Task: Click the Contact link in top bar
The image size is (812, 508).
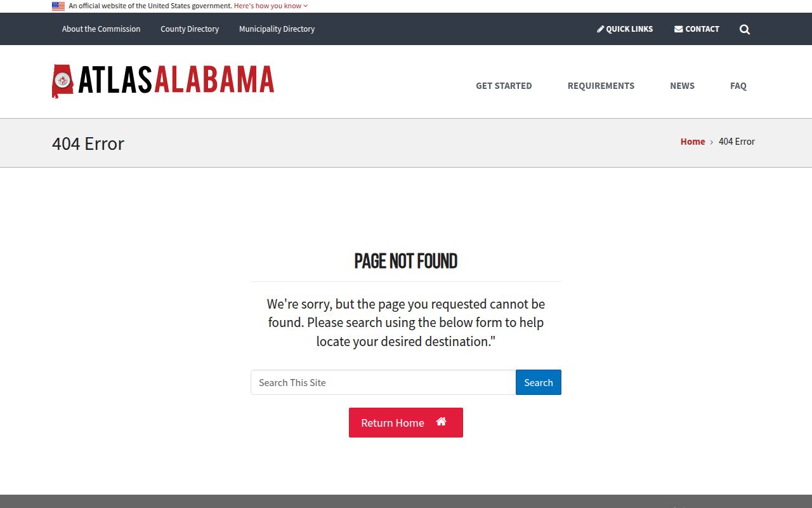Action: pyautogui.click(x=702, y=29)
